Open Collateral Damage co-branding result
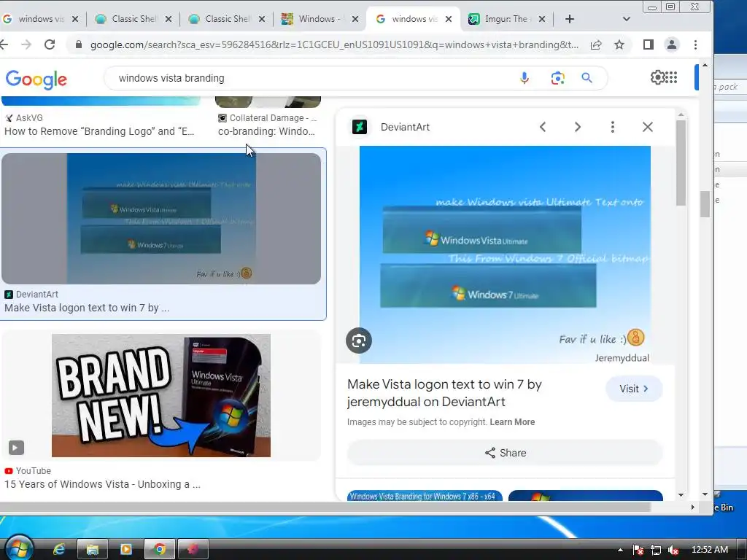 pyautogui.click(x=266, y=131)
